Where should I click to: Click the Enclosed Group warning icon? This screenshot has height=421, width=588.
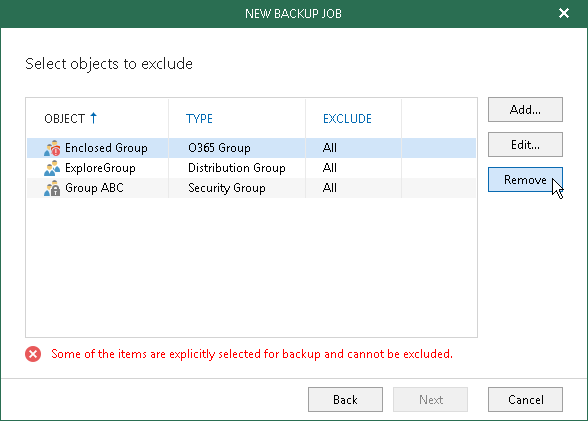click(x=52, y=148)
